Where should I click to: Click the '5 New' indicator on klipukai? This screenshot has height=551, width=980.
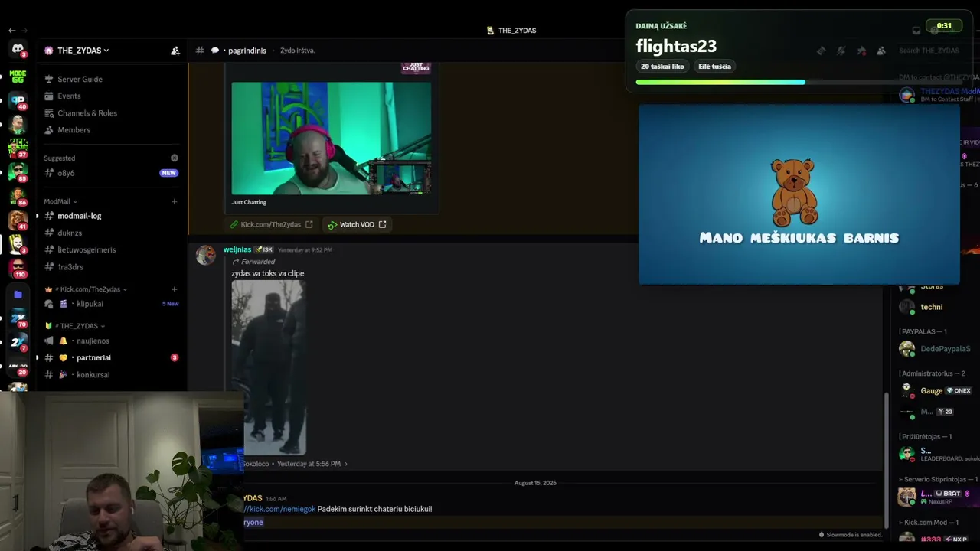pos(170,304)
